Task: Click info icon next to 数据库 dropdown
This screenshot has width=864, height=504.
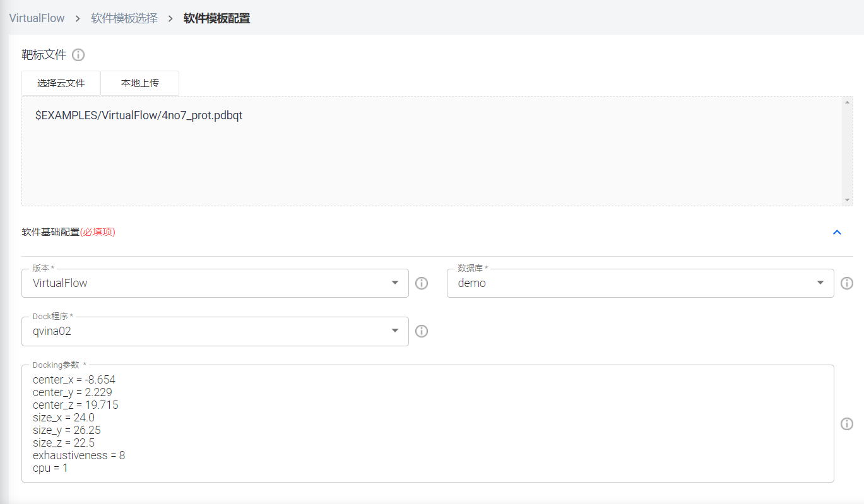Action: [847, 283]
